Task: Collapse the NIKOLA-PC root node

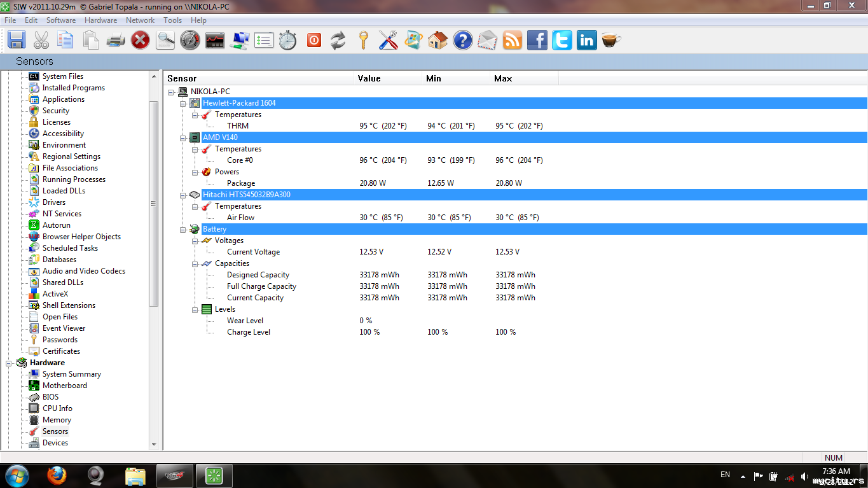Action: (x=171, y=92)
